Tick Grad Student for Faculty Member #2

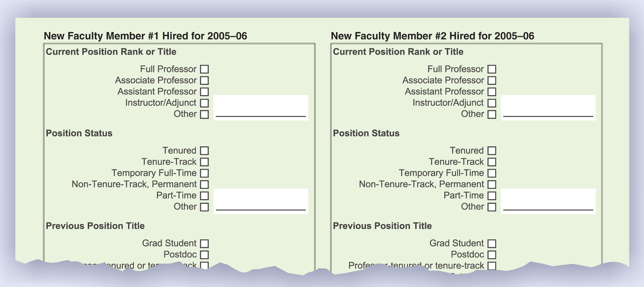pos(492,244)
